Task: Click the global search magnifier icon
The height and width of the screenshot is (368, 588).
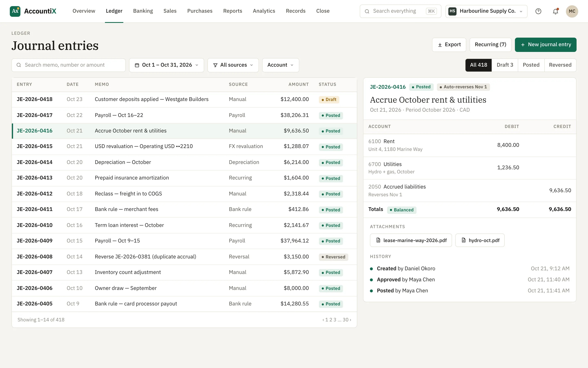Action: click(x=367, y=11)
